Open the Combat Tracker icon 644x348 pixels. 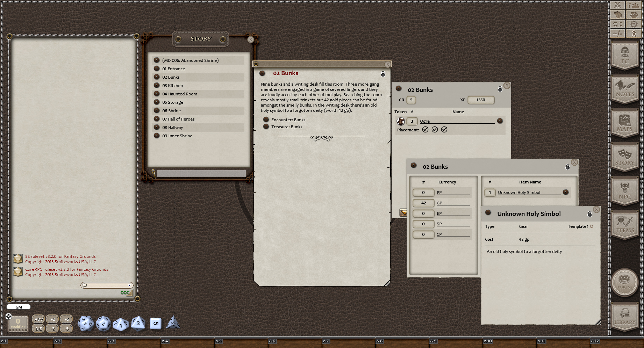pos(617,5)
